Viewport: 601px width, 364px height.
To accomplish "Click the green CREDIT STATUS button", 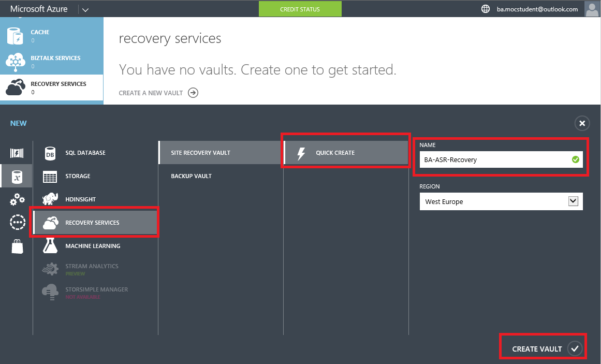I will [x=300, y=9].
